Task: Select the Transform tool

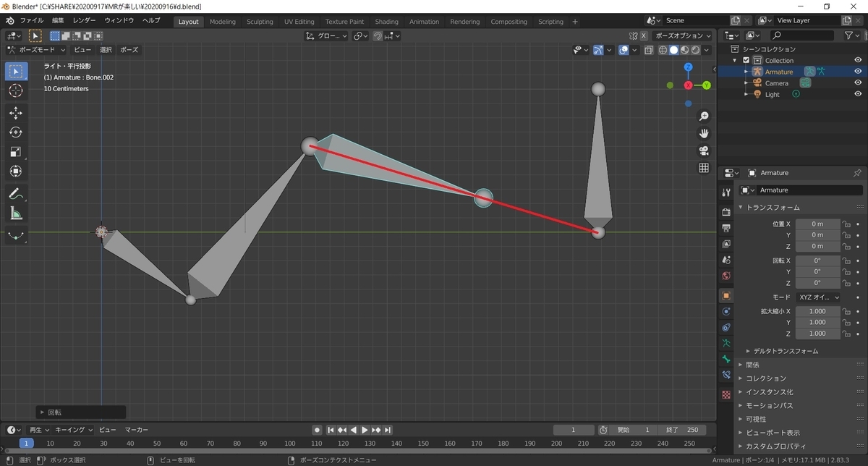Action: click(x=16, y=171)
